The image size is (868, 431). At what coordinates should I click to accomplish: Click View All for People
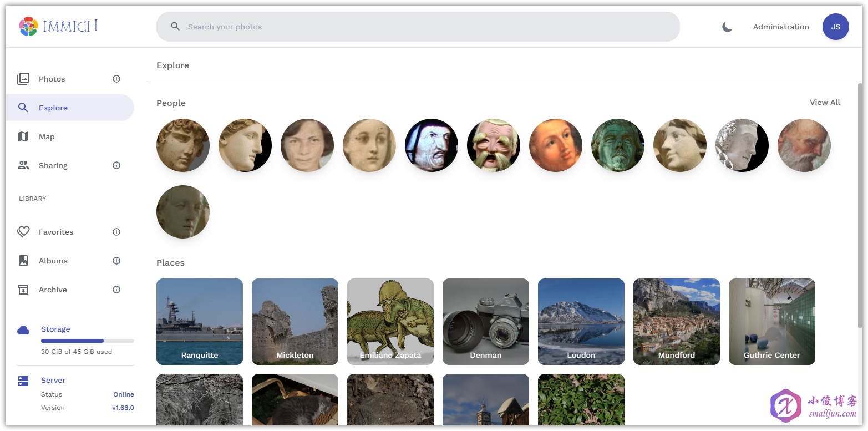pyautogui.click(x=825, y=102)
